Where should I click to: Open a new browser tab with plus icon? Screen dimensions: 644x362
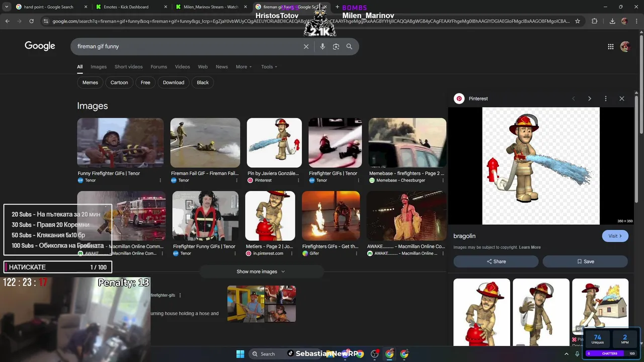coord(338,7)
